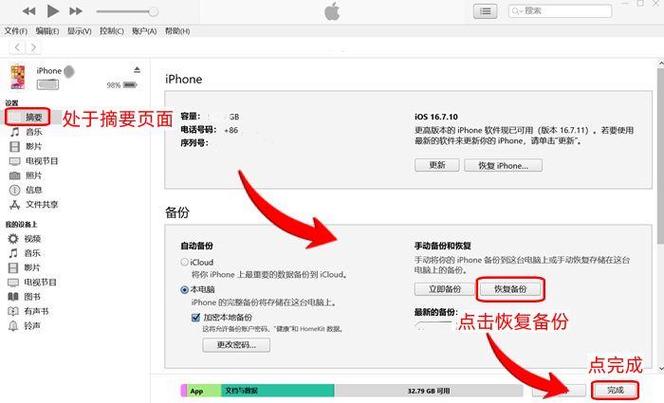
Task: Click the 更新 button
Action: click(437, 165)
